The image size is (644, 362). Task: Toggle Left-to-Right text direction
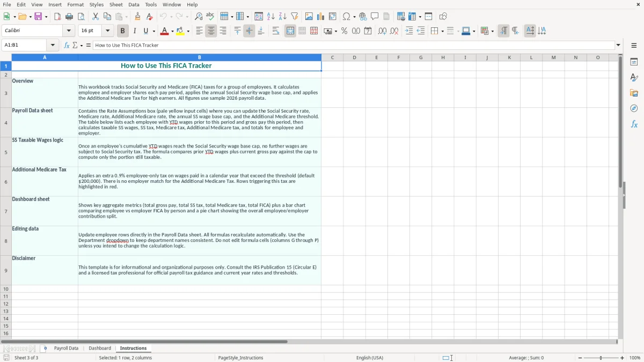[x=503, y=31]
